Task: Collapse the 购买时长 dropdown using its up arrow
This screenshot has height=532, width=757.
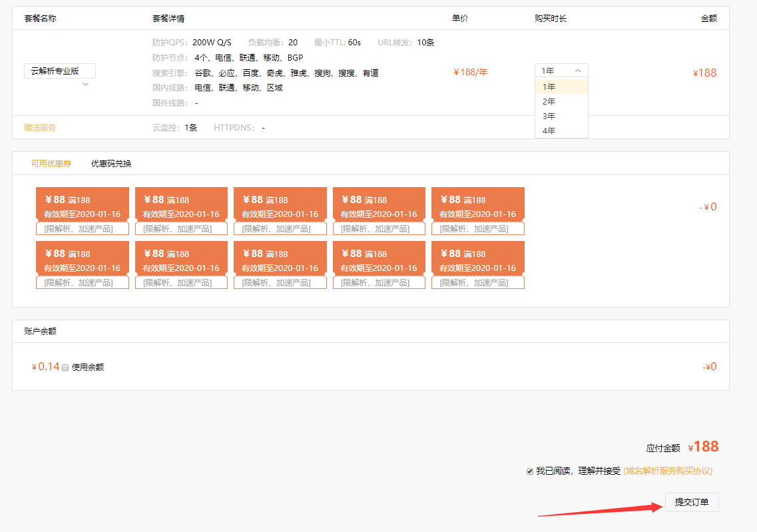Action: pyautogui.click(x=577, y=71)
